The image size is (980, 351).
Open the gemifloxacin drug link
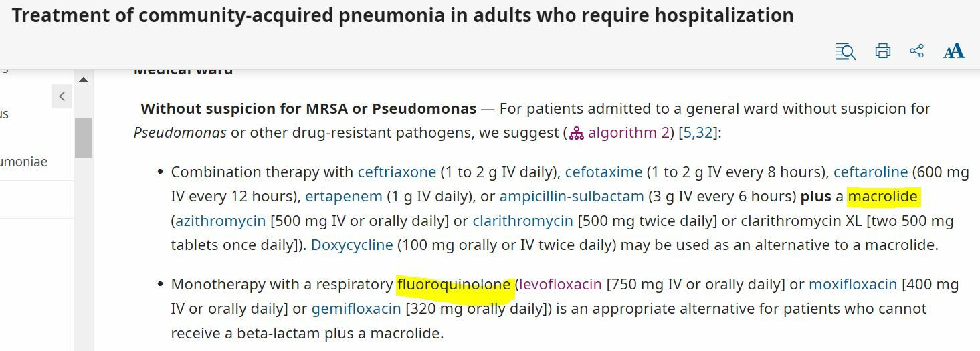pos(357,309)
